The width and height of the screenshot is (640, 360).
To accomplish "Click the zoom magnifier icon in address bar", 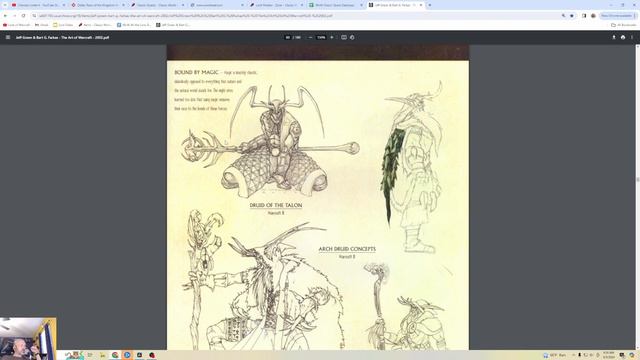I will click(x=563, y=16).
